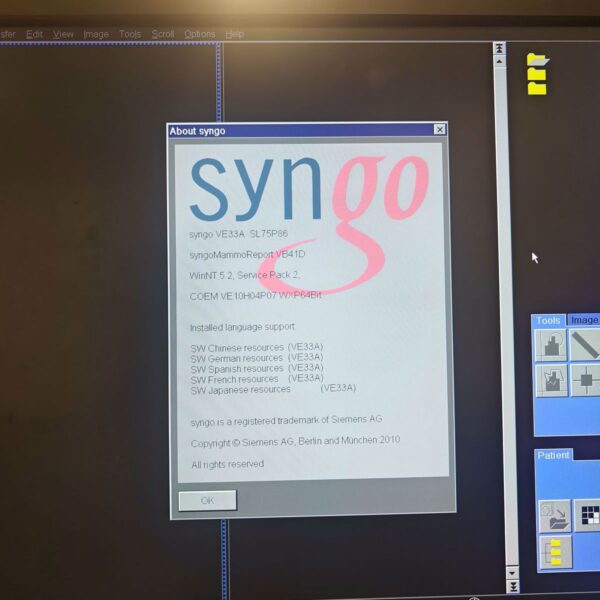
Task: Open the Scroll menu
Action: pos(163,34)
